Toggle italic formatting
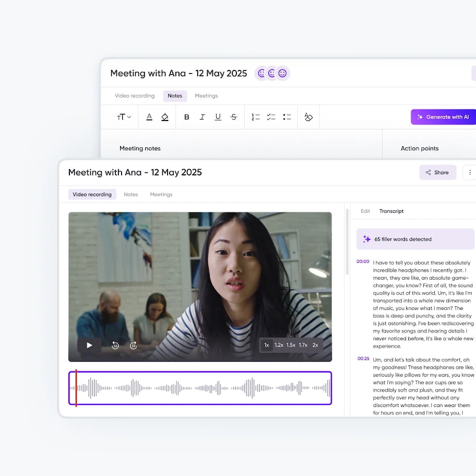Screen dimensions: 476x476 click(202, 117)
